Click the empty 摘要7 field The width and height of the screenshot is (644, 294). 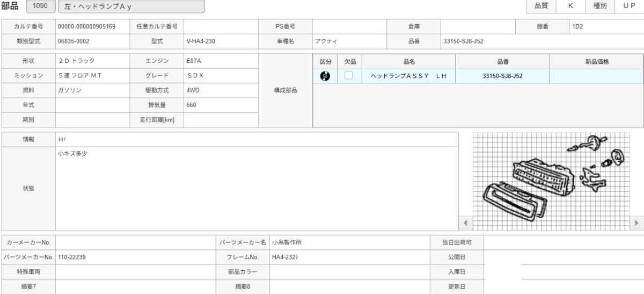tap(135, 286)
